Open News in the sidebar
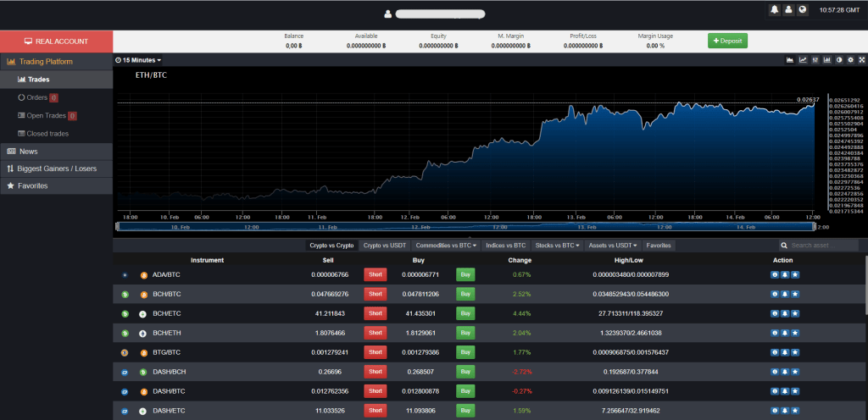Screen dimensions: 868x420 click(57, 152)
